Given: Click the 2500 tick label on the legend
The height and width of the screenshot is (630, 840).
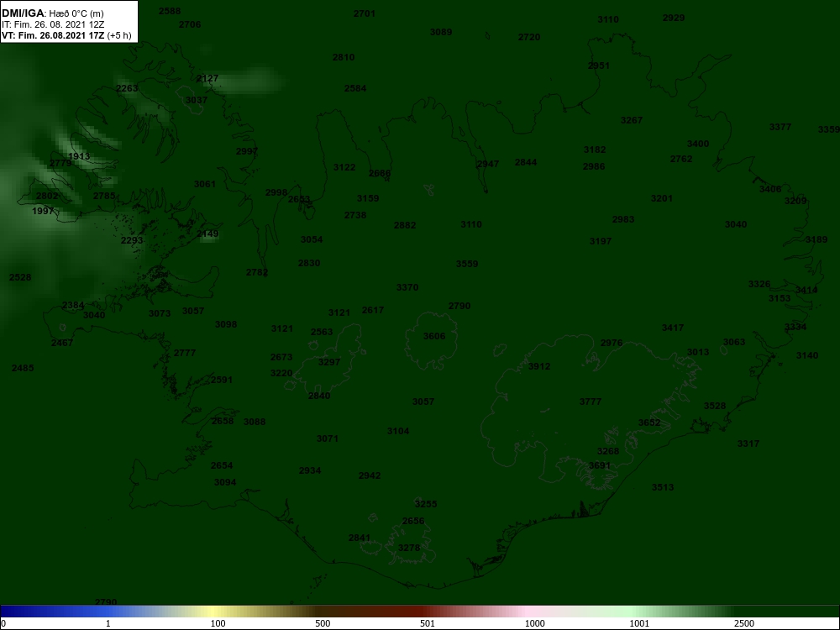Looking at the screenshot, I should [x=744, y=623].
